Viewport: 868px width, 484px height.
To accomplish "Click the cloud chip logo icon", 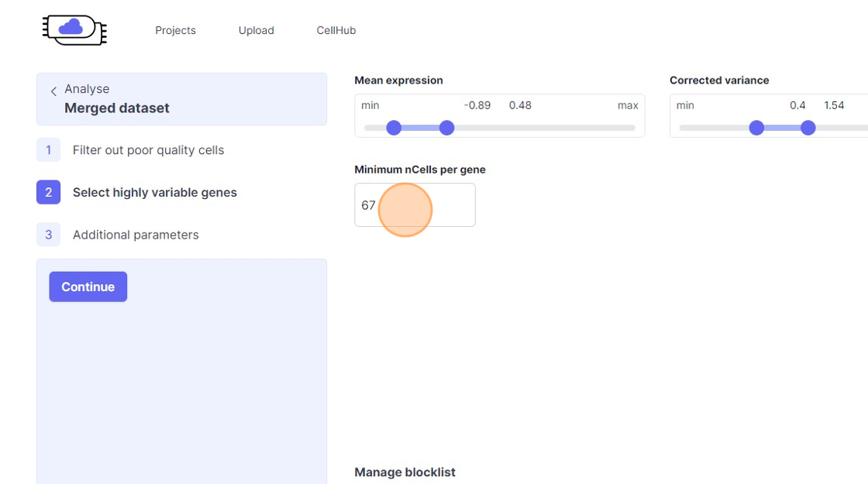I will point(74,29).
